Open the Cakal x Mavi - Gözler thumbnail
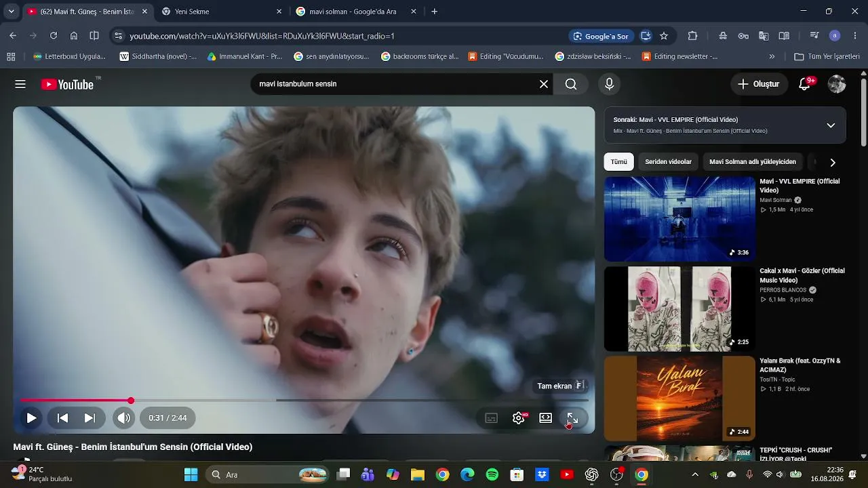The image size is (868, 488). tap(679, 308)
